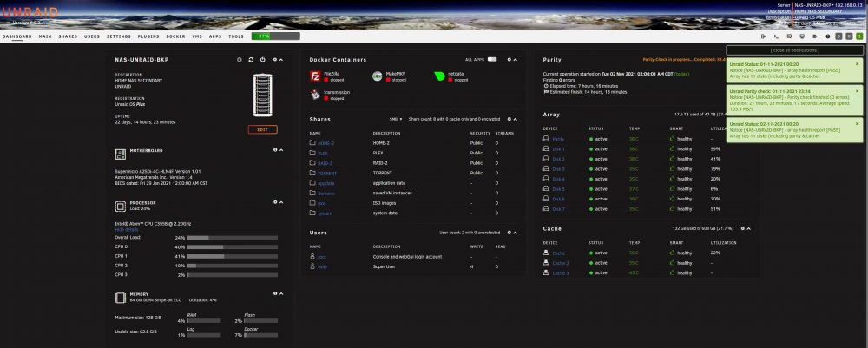Screen dimensions: 868x348
Task: Click the server tower image
Action: point(262,95)
